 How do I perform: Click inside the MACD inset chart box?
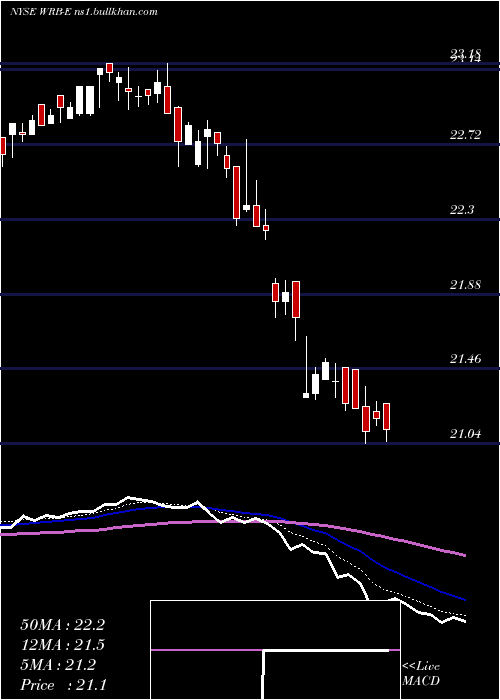click(275, 650)
